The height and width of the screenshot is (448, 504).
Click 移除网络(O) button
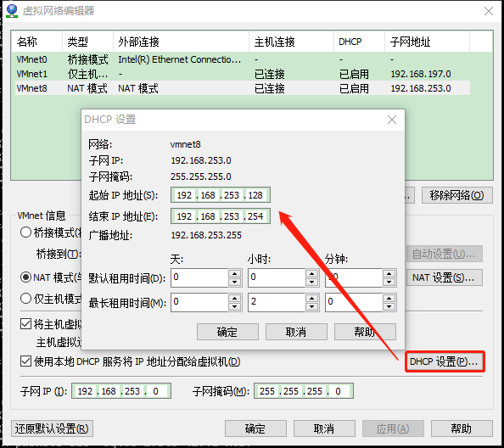pyautogui.click(x=457, y=195)
